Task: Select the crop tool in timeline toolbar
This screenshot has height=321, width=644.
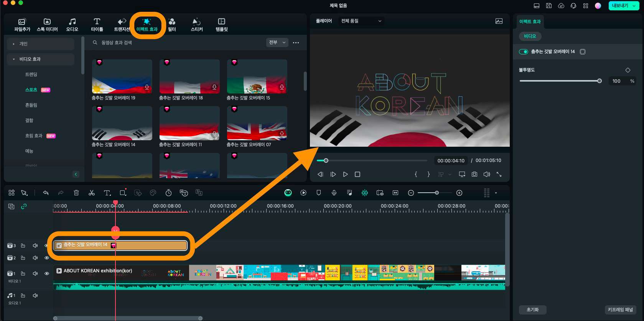Action: click(x=123, y=193)
